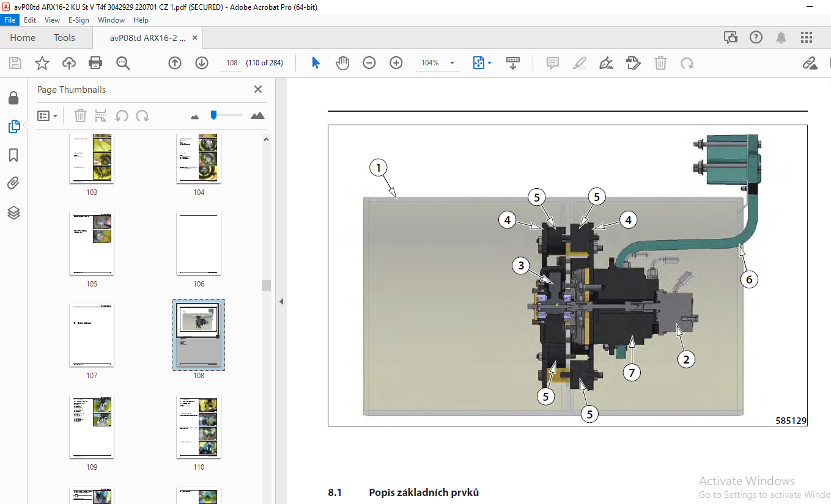This screenshot has width=831, height=504.
Task: Open the Window menu
Action: pyautogui.click(x=111, y=20)
